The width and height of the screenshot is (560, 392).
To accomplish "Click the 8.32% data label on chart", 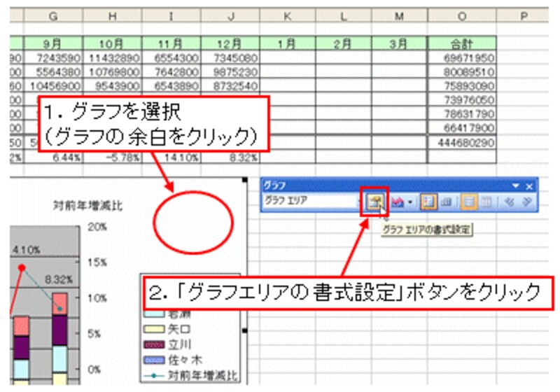I will (59, 279).
